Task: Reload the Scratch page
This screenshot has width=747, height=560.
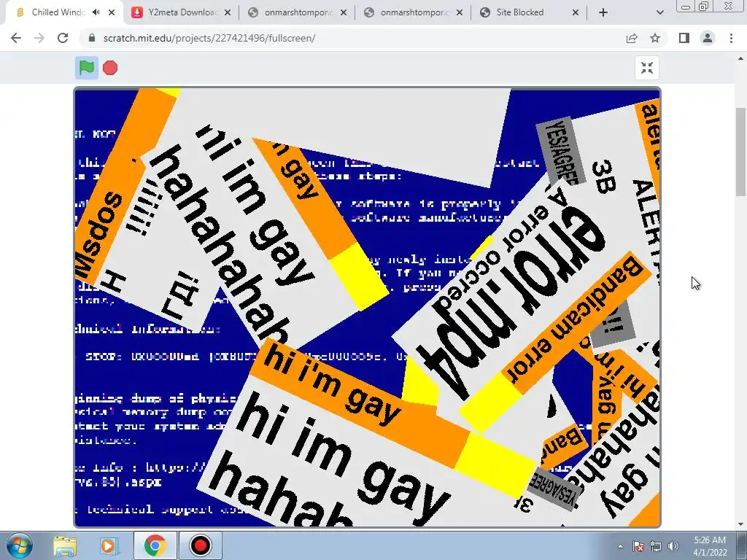Action: 63,38
